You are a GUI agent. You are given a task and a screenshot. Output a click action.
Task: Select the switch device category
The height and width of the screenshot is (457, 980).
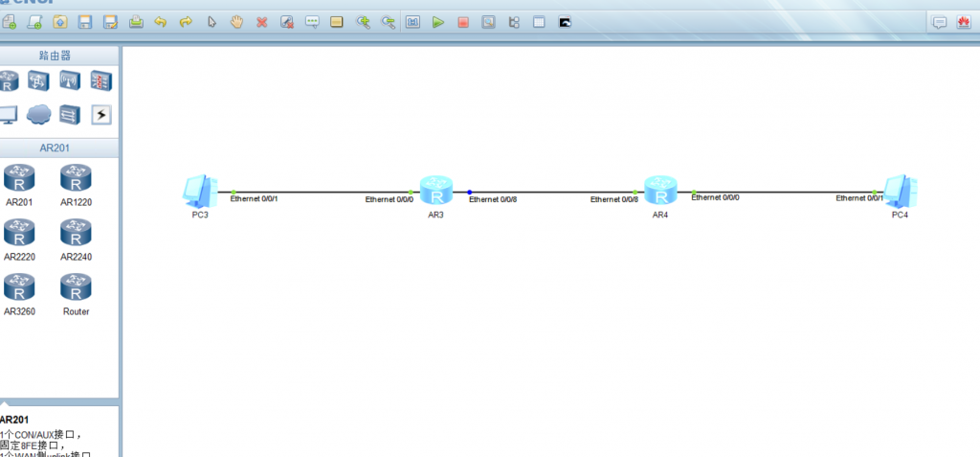point(38,80)
